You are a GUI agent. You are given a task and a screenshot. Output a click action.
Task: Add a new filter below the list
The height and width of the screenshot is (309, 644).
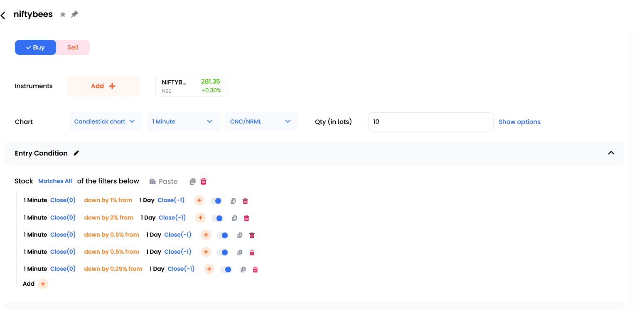pos(43,284)
